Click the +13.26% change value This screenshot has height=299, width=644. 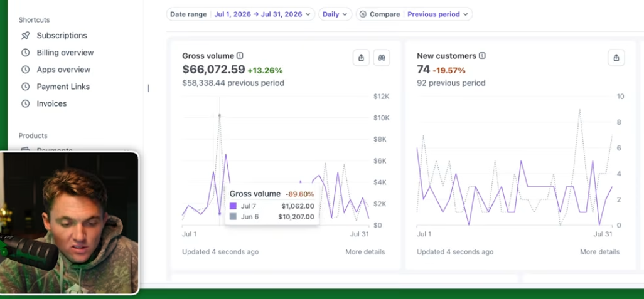click(x=265, y=71)
